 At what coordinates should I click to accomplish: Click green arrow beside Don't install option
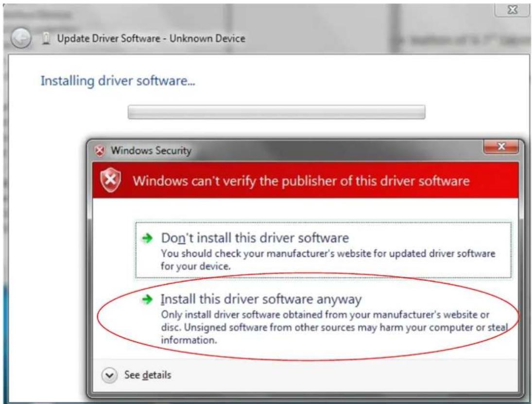tap(147, 238)
